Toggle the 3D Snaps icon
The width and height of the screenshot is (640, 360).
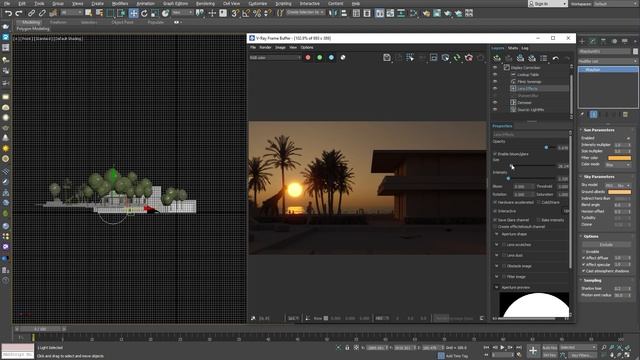pyautogui.click(x=235, y=13)
